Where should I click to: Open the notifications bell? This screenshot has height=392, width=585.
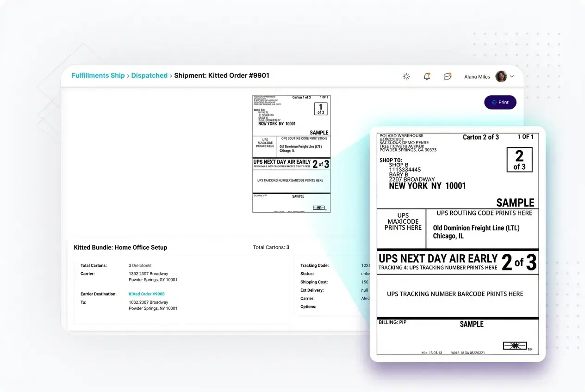pos(426,77)
